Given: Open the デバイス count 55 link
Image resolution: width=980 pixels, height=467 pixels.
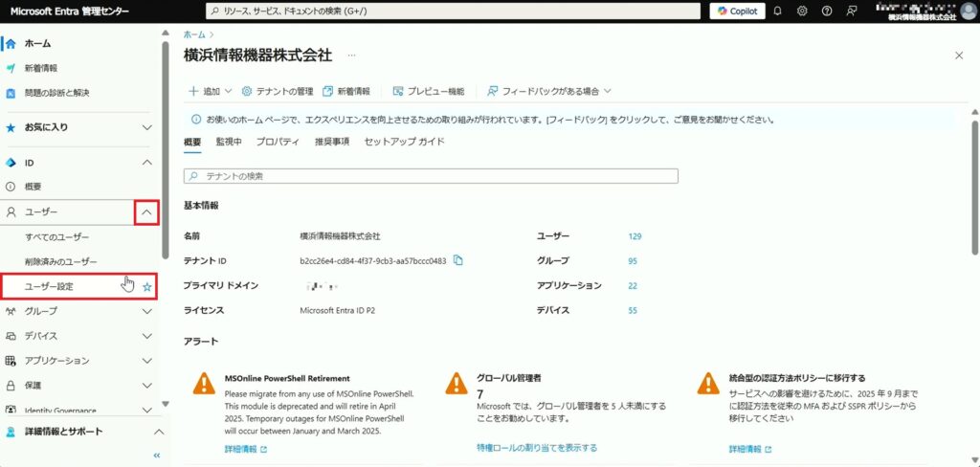Looking at the screenshot, I should coord(633,311).
